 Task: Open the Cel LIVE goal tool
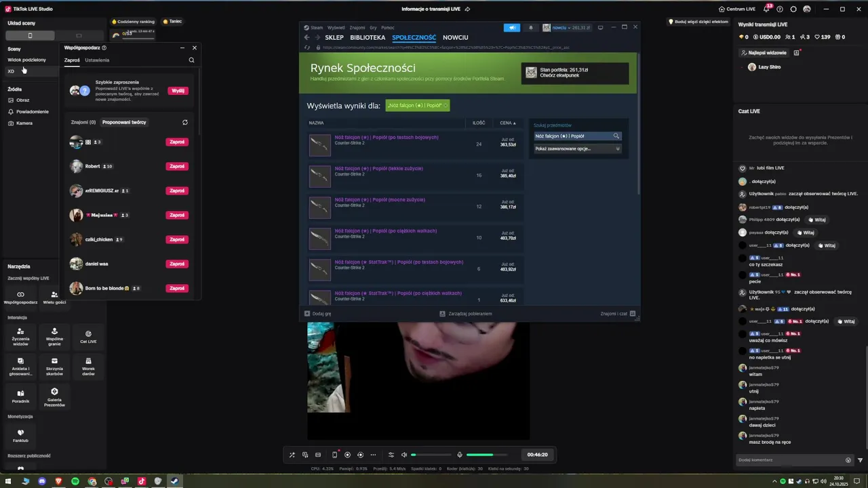pyautogui.click(x=88, y=336)
